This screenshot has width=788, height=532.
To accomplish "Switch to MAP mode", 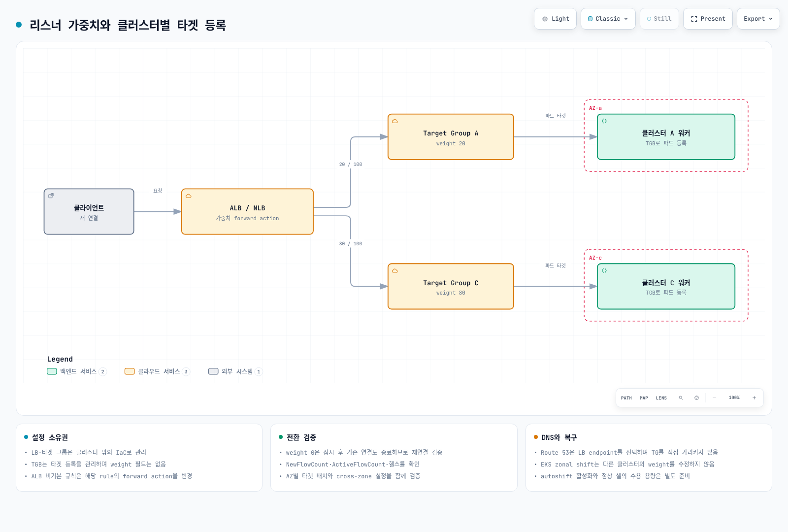I will [644, 398].
